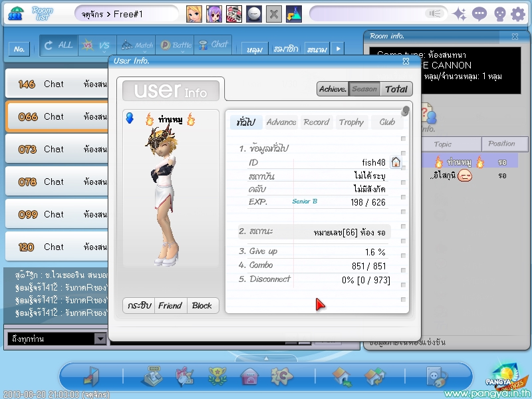Open the gear settings icon

tap(518, 14)
